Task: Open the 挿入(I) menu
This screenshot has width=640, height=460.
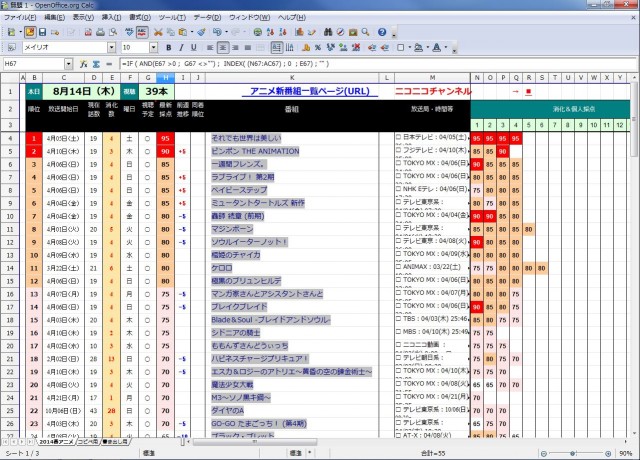Action: (x=111, y=18)
